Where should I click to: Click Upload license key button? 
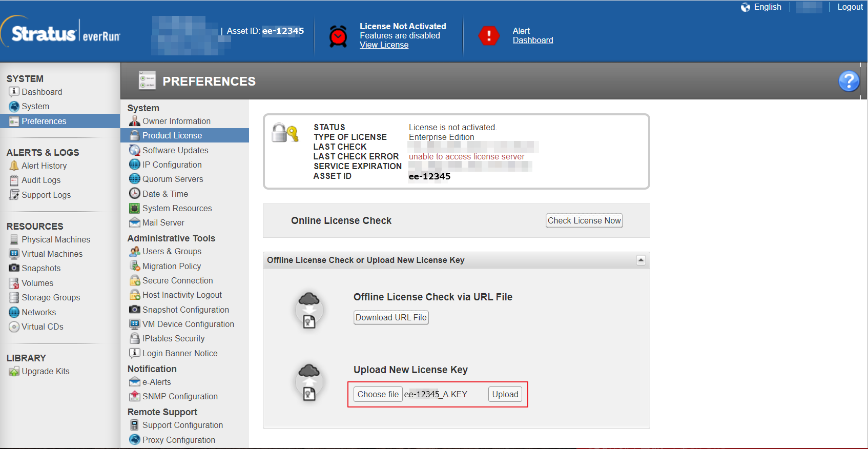tap(505, 394)
